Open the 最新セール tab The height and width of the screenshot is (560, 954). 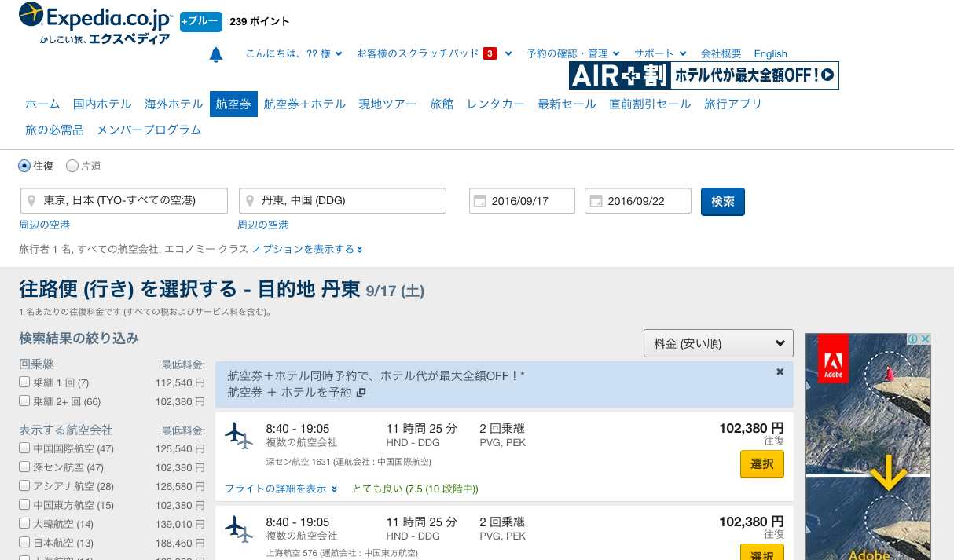567,104
